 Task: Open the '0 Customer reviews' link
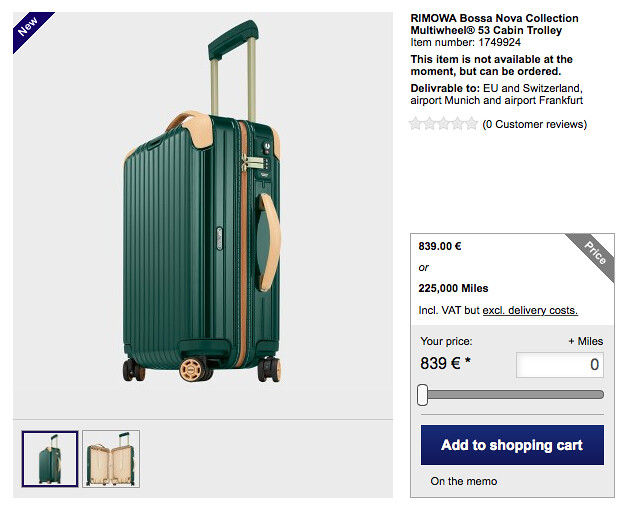click(x=534, y=125)
